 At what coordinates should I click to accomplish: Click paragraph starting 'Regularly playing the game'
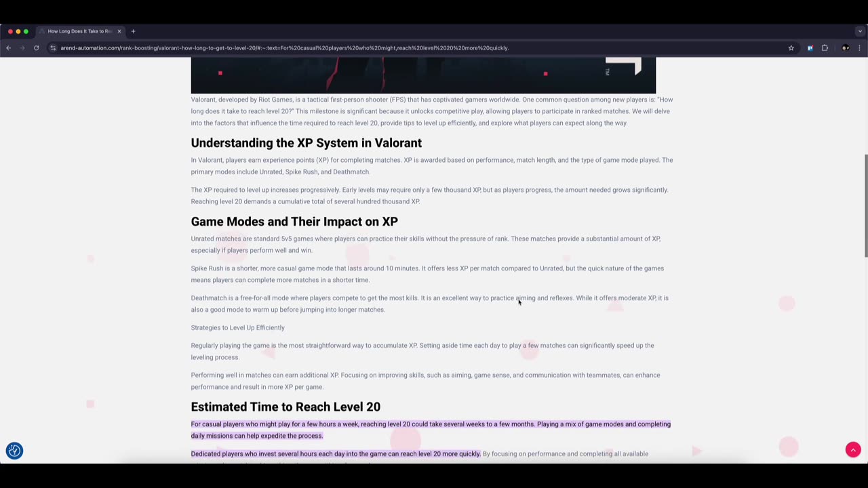tap(422, 351)
